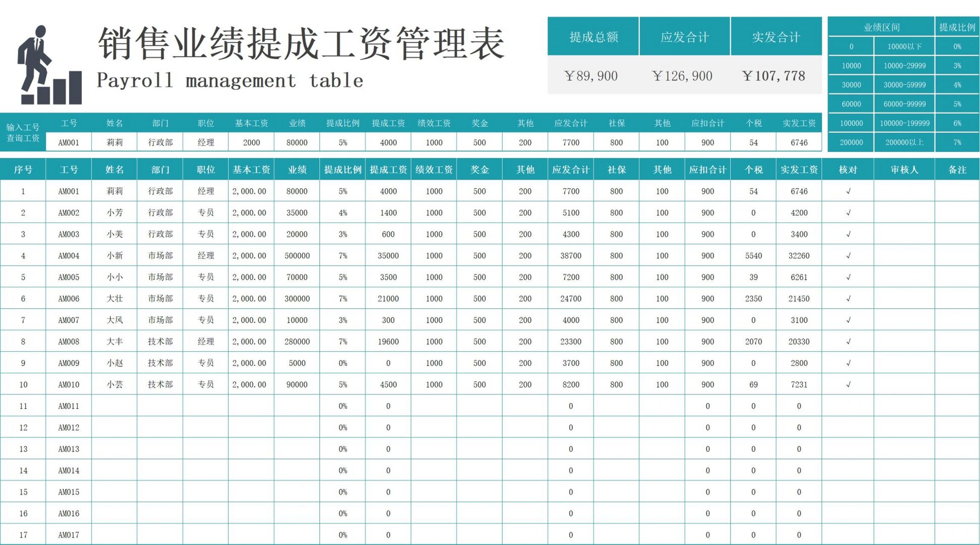
Task: Click the check mark in row AM004
Action: 848,255
